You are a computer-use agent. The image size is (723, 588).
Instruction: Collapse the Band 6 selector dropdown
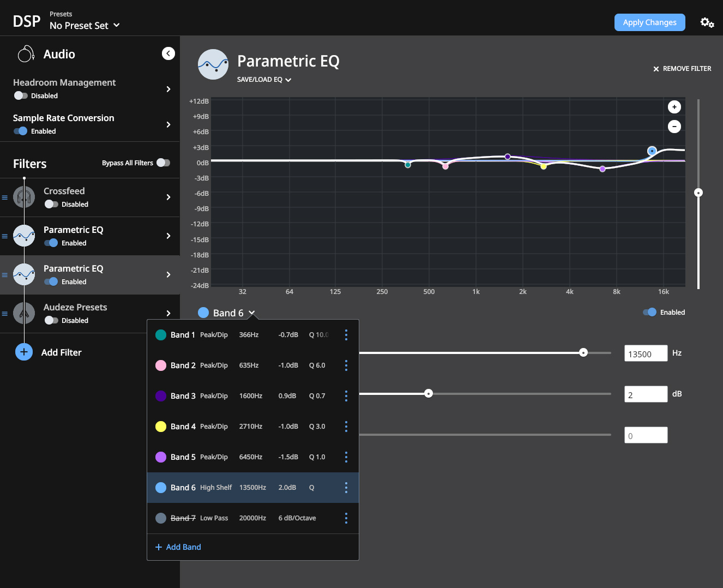(x=227, y=313)
